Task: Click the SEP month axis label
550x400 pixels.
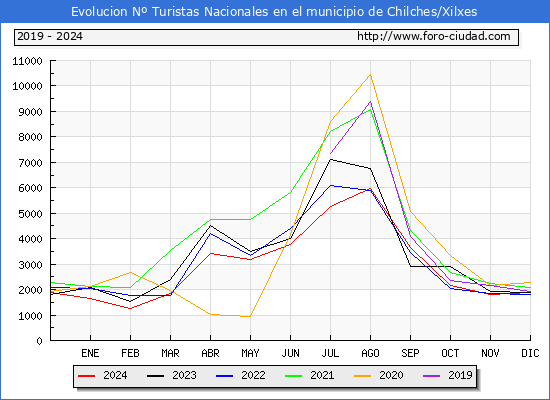Action: click(x=410, y=353)
